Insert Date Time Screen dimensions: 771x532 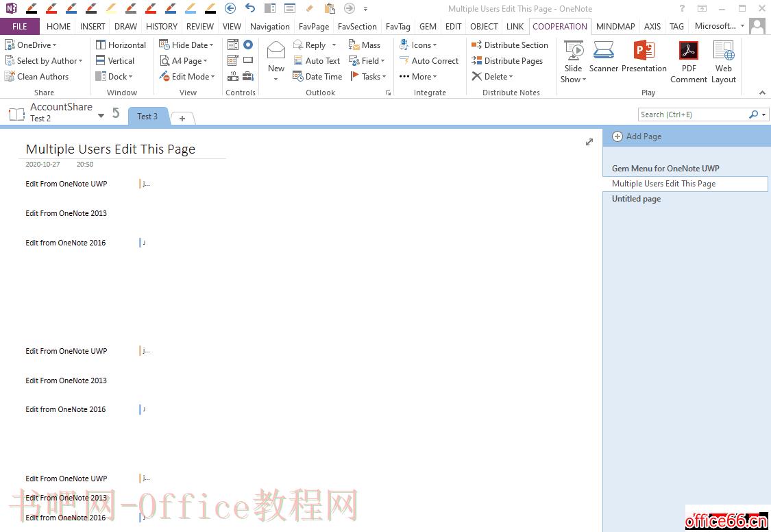[x=317, y=76]
